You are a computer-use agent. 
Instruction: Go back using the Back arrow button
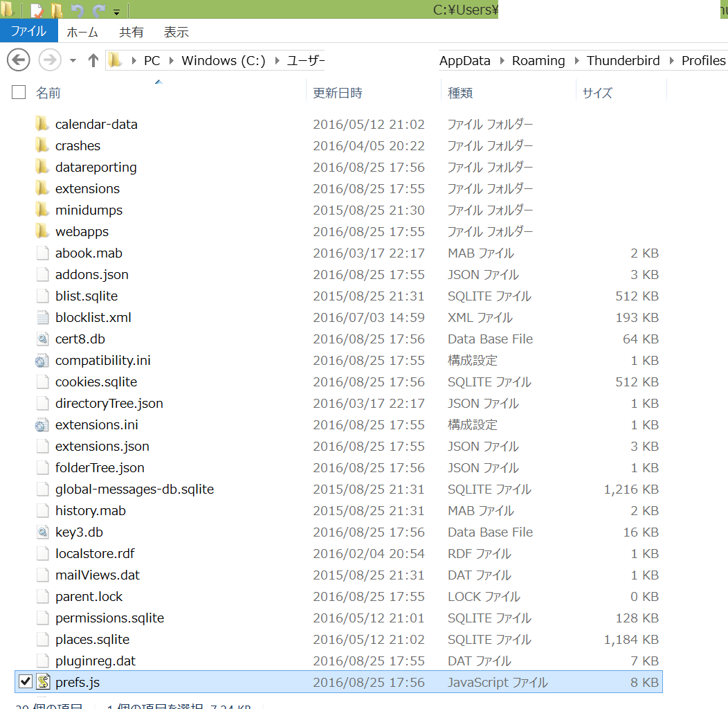(19, 60)
